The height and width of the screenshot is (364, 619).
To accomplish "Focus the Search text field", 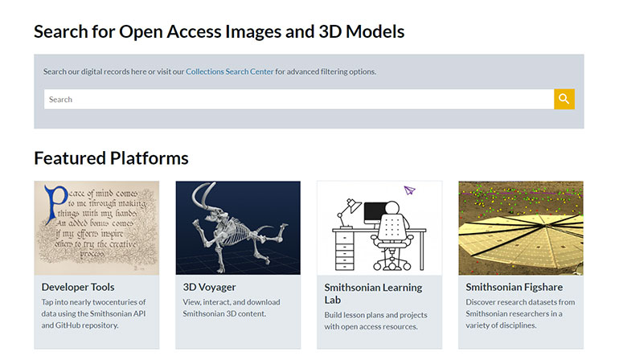I will tap(299, 99).
